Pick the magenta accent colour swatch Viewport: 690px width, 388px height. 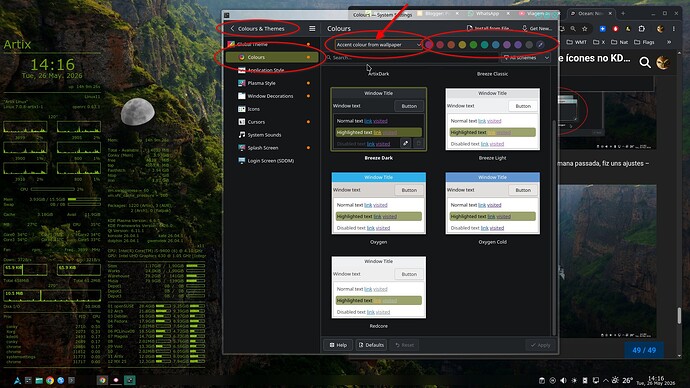429,44
